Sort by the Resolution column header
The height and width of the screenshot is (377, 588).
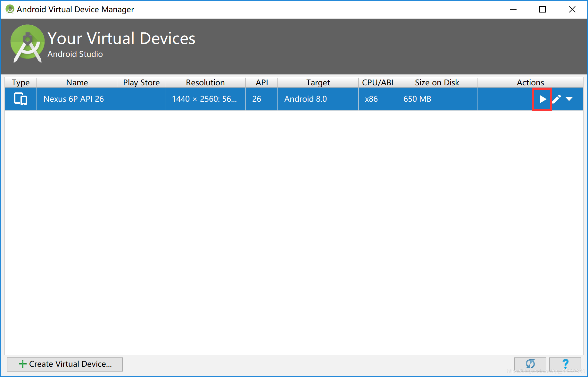pos(205,82)
